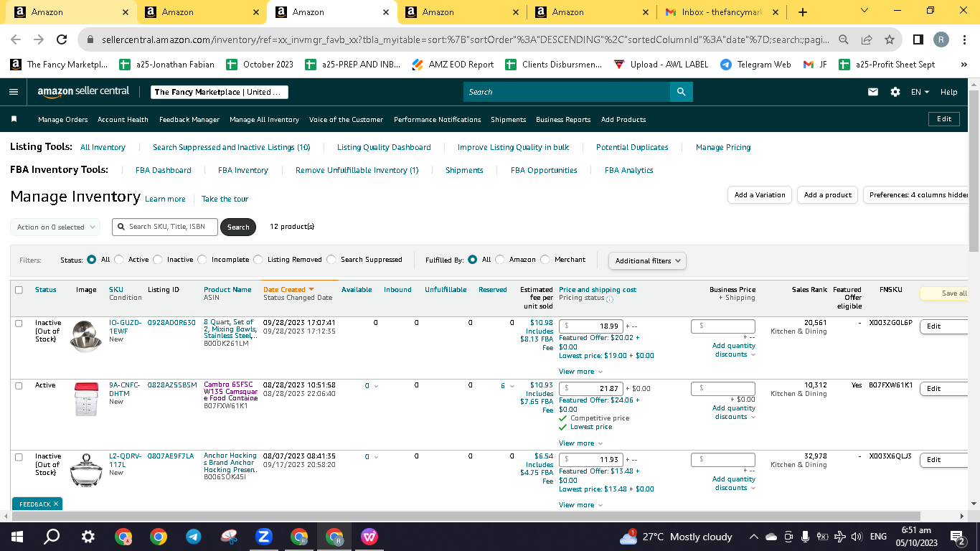Choose the Active status radio filter
The width and height of the screenshot is (980, 551).
119,260
